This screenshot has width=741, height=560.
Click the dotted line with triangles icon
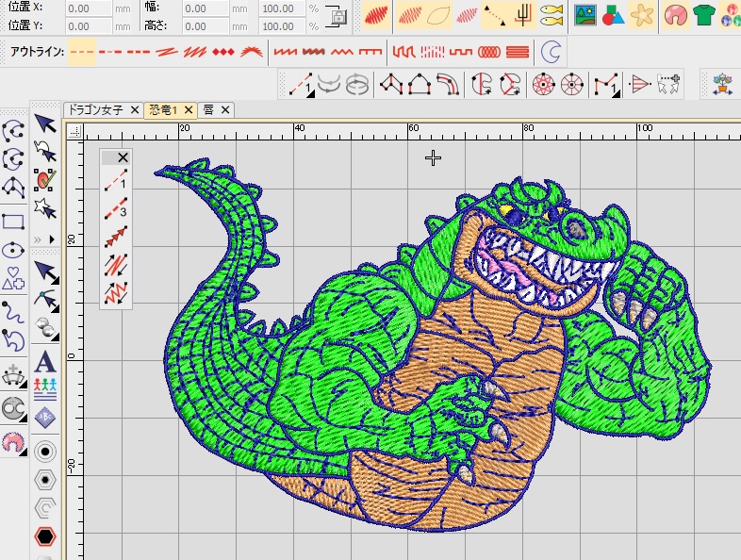click(x=494, y=15)
